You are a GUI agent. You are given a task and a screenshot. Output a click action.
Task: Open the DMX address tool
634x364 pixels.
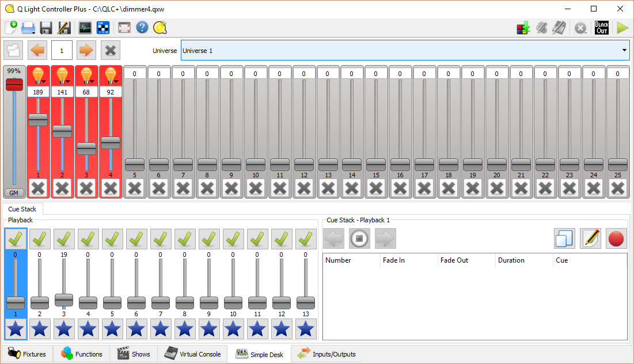(x=103, y=28)
